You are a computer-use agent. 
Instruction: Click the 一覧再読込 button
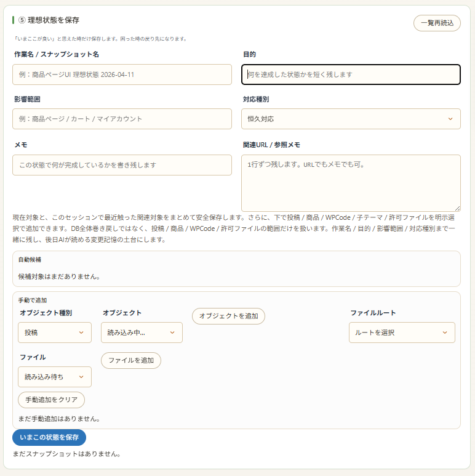[437, 23]
